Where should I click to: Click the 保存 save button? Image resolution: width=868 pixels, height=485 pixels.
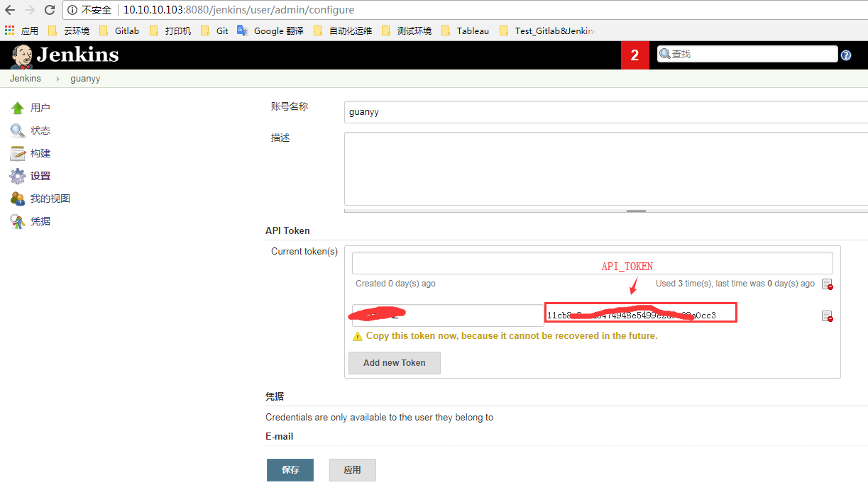coord(290,470)
